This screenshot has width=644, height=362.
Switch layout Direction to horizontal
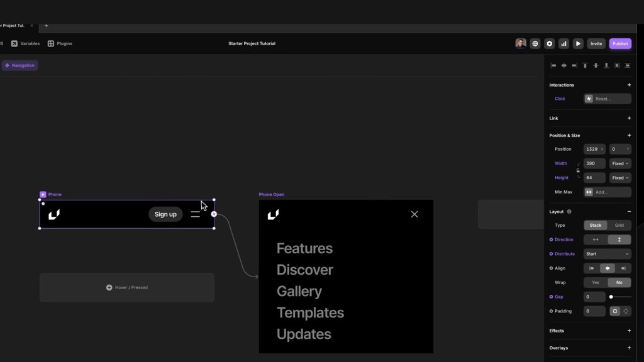596,239
